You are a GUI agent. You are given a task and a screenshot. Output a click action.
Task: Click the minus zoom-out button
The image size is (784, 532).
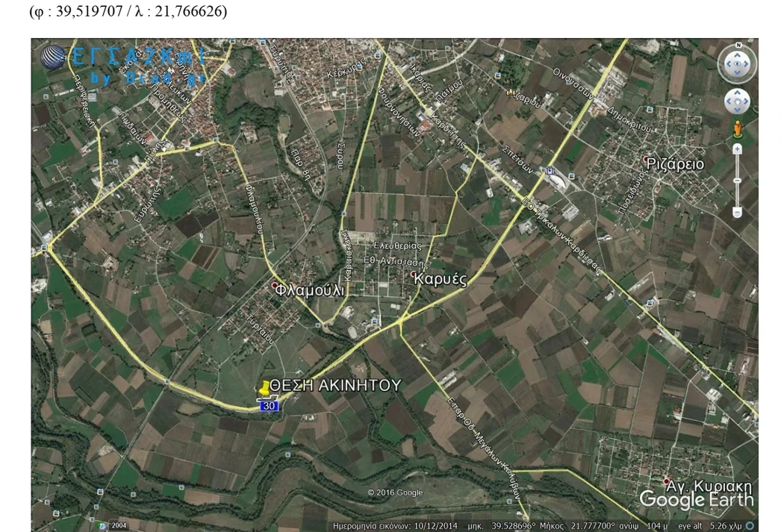point(737,212)
